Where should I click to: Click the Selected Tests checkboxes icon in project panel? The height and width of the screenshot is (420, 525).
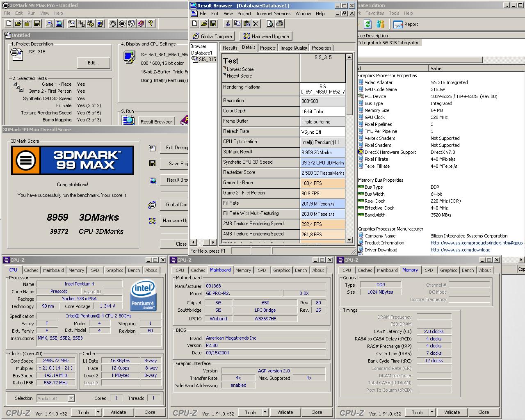pyautogui.click(x=18, y=87)
